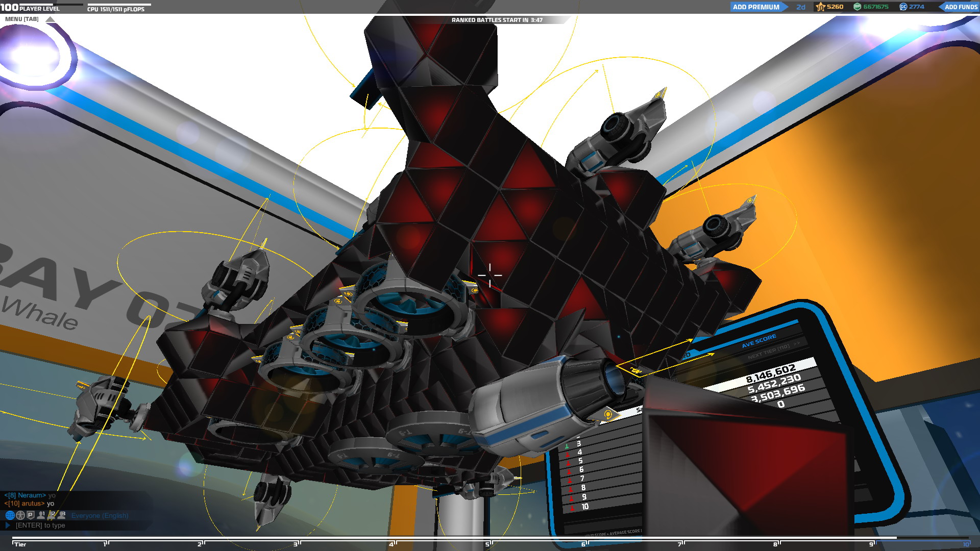Viewport: 980px width, 551px height.
Task: Select the person-in-circle chat channel icon
Action: (20, 515)
